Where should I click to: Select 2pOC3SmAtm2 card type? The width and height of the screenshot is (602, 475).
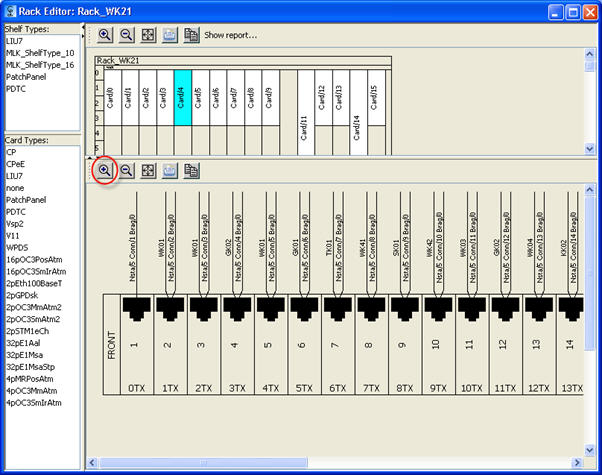pyautogui.click(x=33, y=319)
